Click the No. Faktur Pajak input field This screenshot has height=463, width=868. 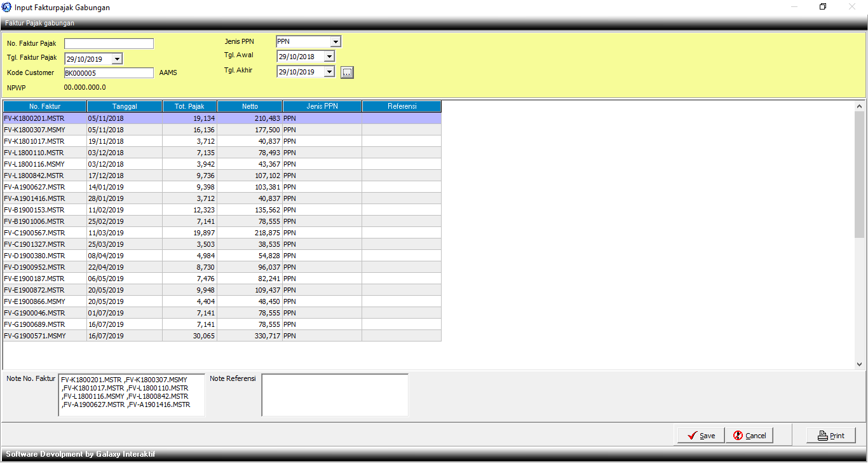click(x=109, y=44)
